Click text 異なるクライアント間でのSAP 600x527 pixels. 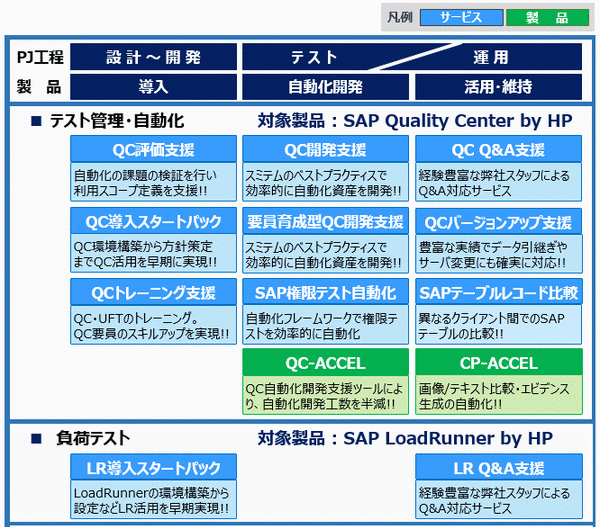(491, 318)
